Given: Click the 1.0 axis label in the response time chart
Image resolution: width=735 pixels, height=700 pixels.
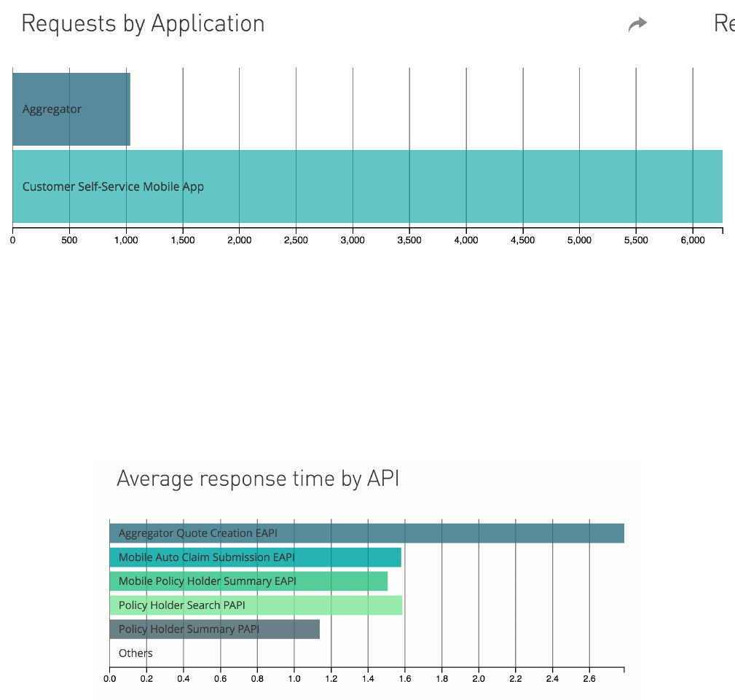Looking at the screenshot, I should coord(294,678).
